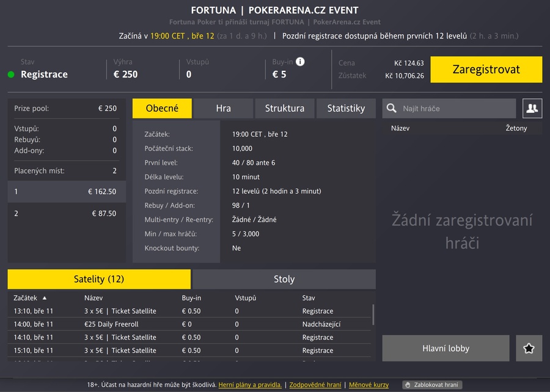
Task: Click the green Registrace status dot
Action: (11, 74)
